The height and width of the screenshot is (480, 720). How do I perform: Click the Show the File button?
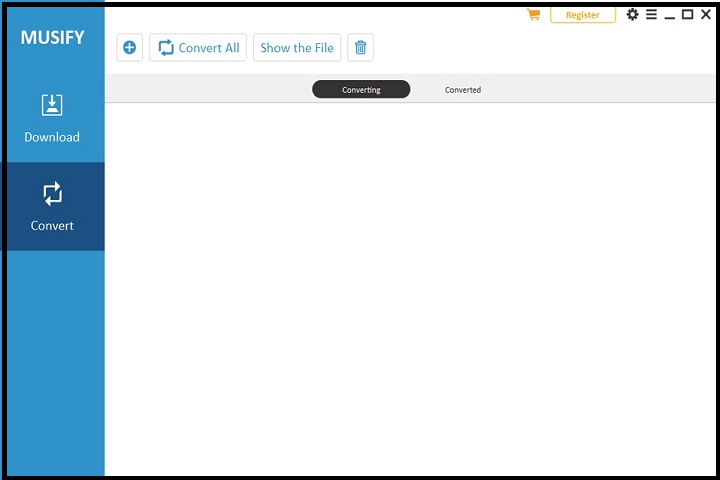297,48
